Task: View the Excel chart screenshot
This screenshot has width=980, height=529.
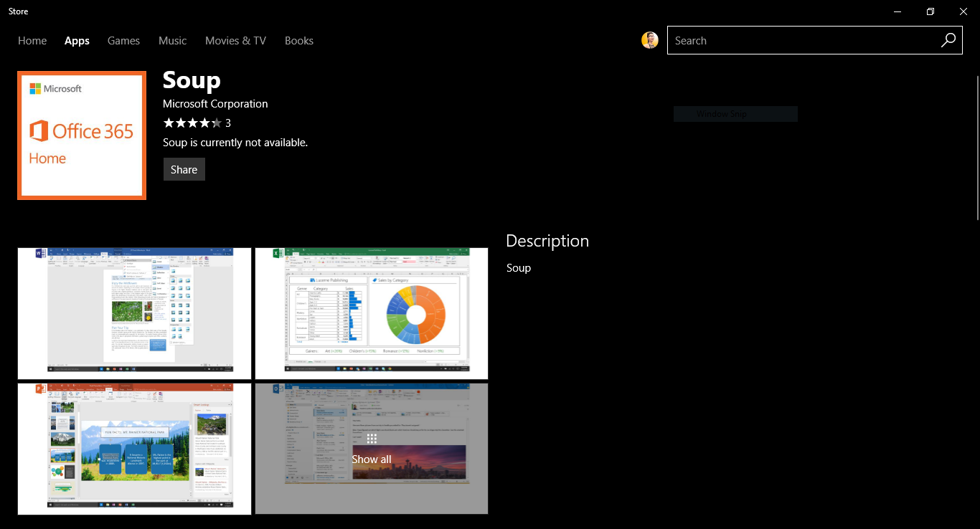Action: point(372,313)
